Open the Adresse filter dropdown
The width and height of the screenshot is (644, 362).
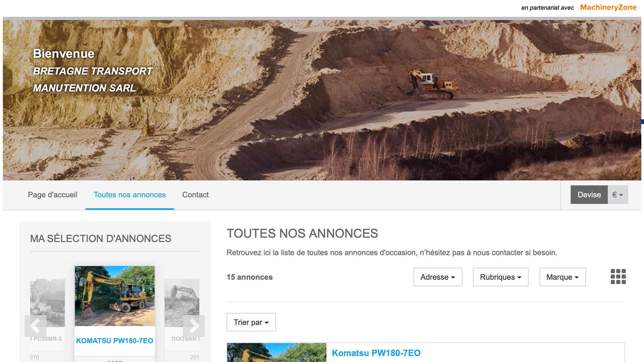(x=438, y=277)
